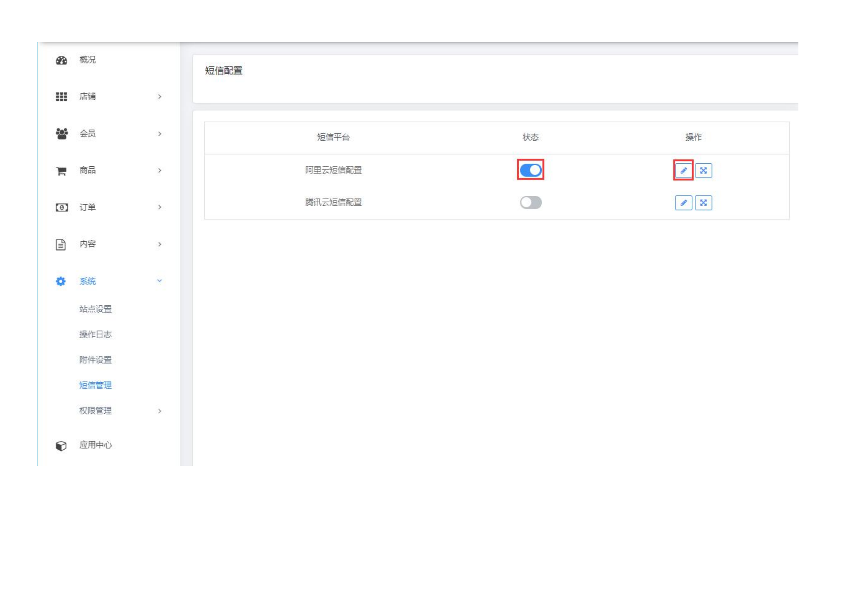Click the 操作 column header
868x614 pixels.
coord(693,137)
